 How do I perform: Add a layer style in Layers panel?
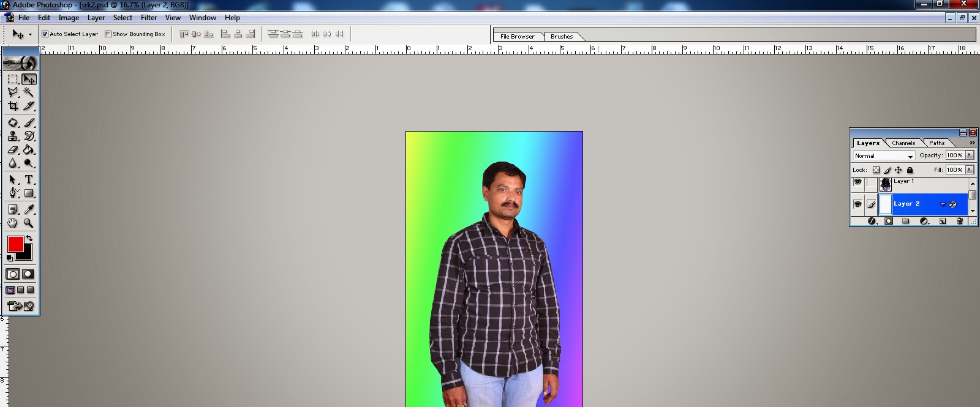tap(872, 221)
